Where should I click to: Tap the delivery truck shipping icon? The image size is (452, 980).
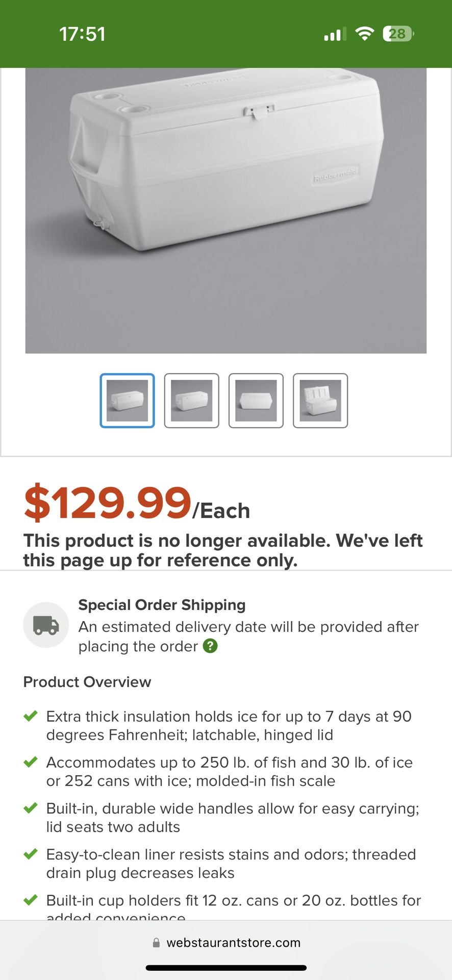tap(46, 625)
